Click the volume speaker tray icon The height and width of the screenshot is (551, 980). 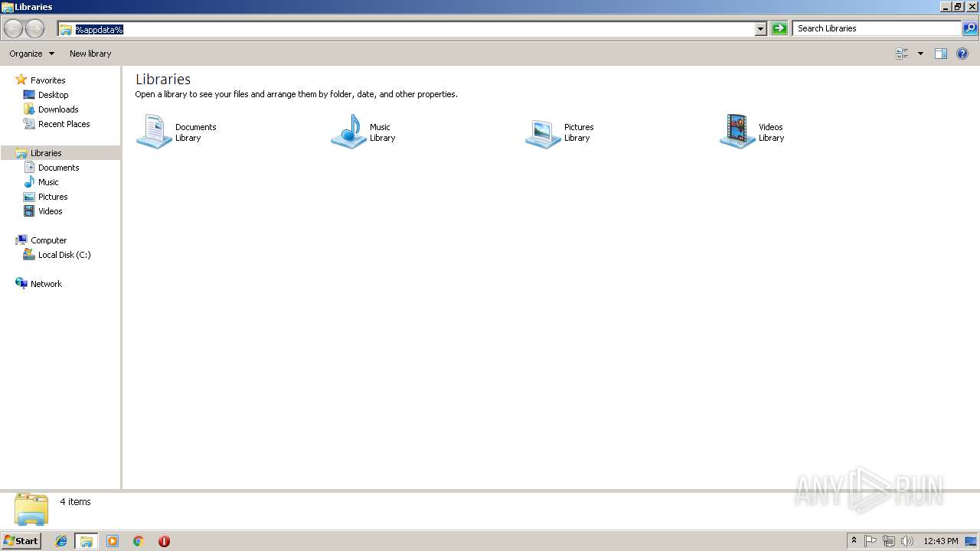click(x=907, y=541)
